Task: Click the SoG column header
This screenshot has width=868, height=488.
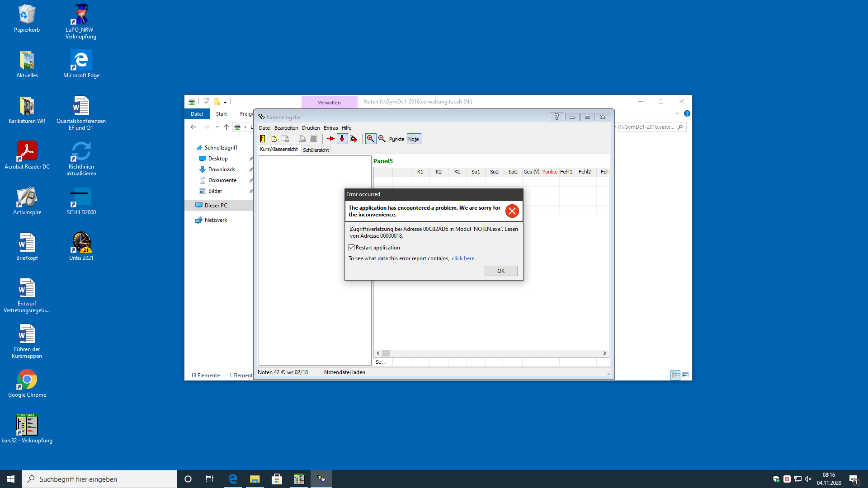Action: pyautogui.click(x=513, y=172)
